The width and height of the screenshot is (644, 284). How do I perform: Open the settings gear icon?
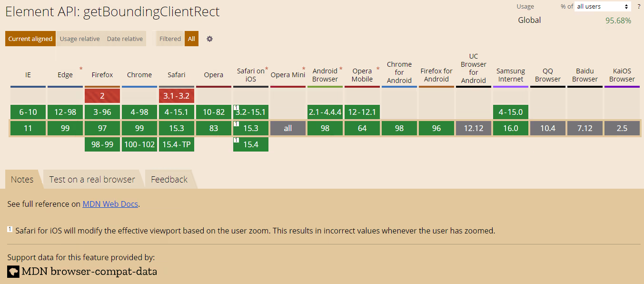(209, 39)
